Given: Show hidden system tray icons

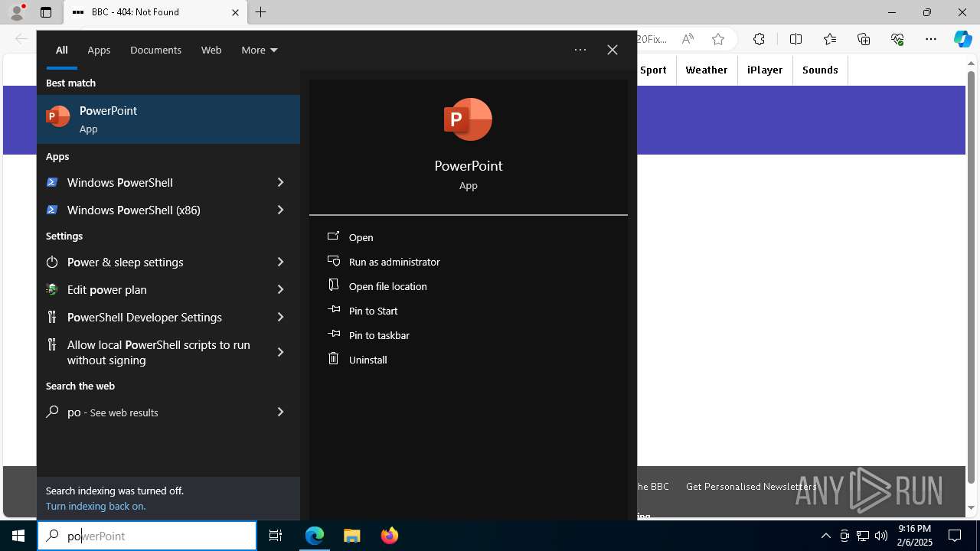Looking at the screenshot, I should [x=825, y=536].
